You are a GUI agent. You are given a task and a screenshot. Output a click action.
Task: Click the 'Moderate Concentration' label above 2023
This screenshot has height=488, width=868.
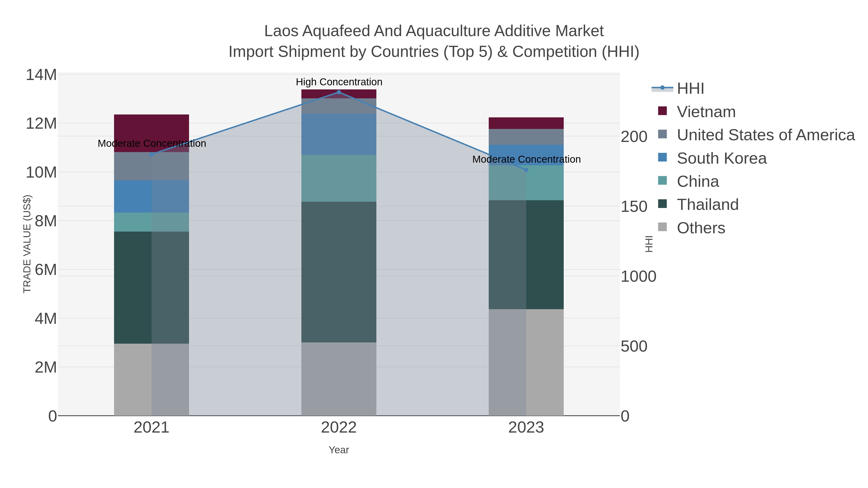click(x=527, y=159)
